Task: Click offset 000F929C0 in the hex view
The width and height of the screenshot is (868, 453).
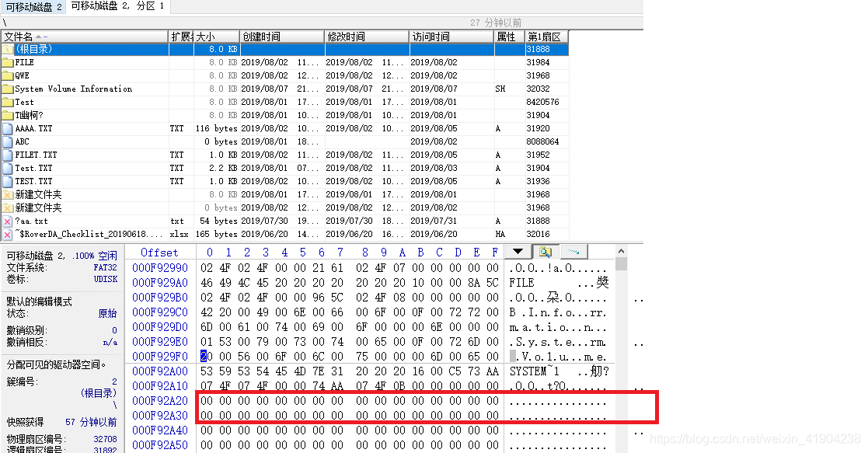Action: click(x=160, y=312)
